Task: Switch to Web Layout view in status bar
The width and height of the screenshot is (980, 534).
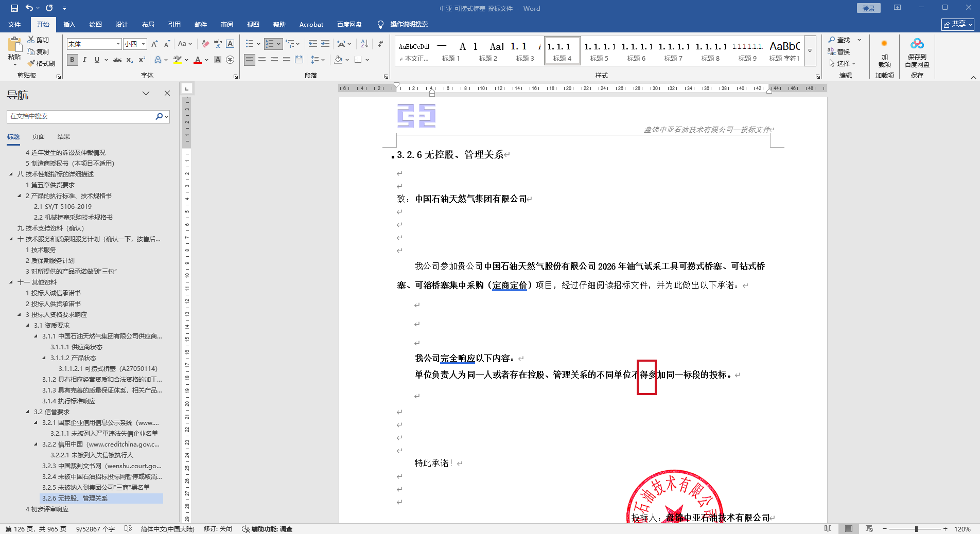Action: (869, 529)
